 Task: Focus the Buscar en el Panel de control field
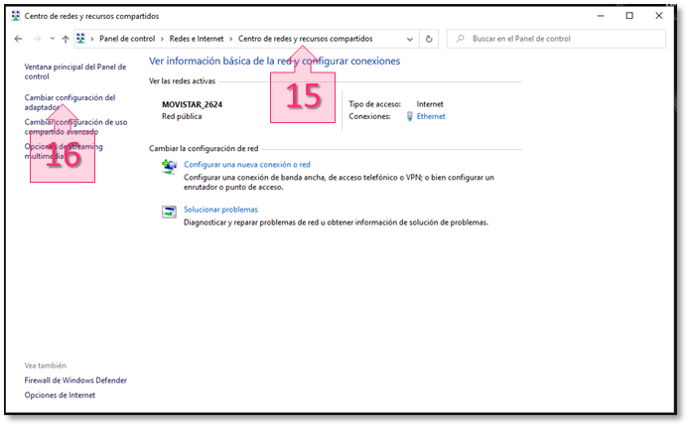[x=556, y=39]
